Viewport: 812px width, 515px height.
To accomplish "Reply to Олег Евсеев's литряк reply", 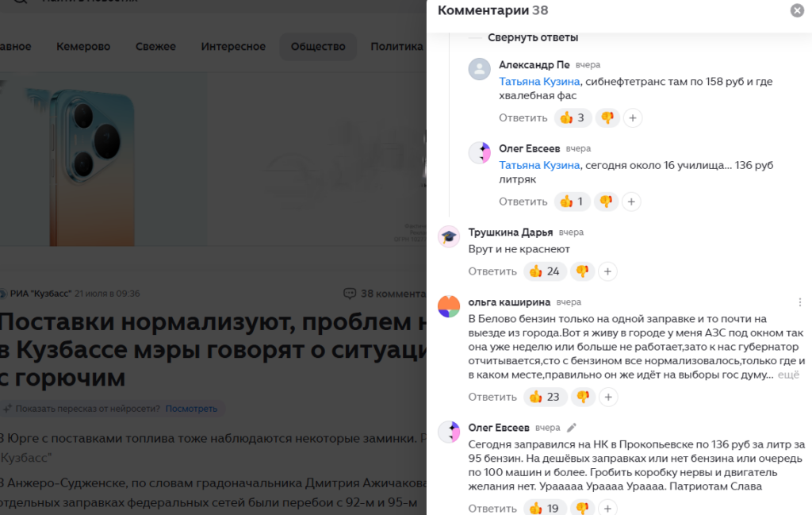I will [523, 202].
